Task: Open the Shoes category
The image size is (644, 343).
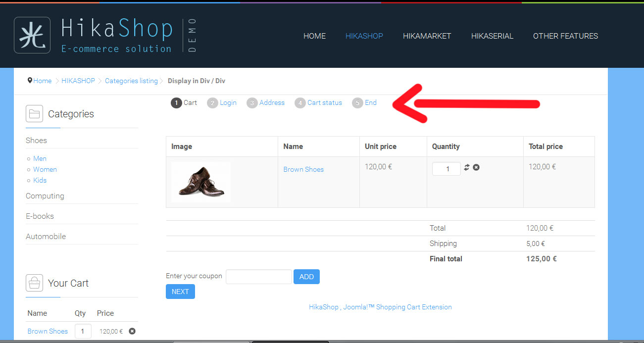Action: [36, 141]
